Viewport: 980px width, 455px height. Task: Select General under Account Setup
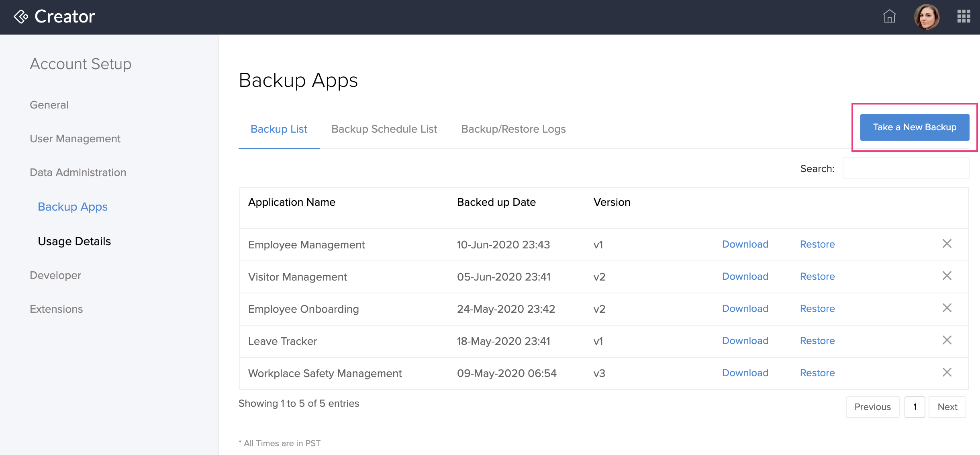coord(49,105)
